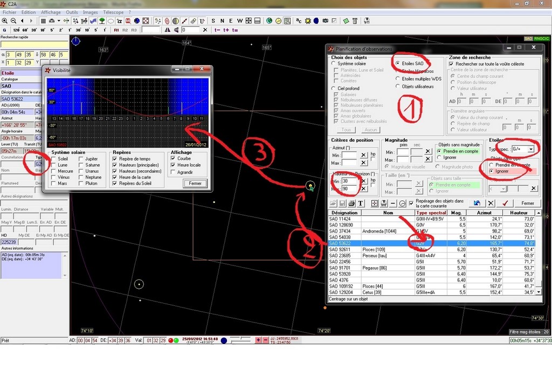Click the Recherche rapide yellow input field

pyautogui.click(x=34, y=45)
